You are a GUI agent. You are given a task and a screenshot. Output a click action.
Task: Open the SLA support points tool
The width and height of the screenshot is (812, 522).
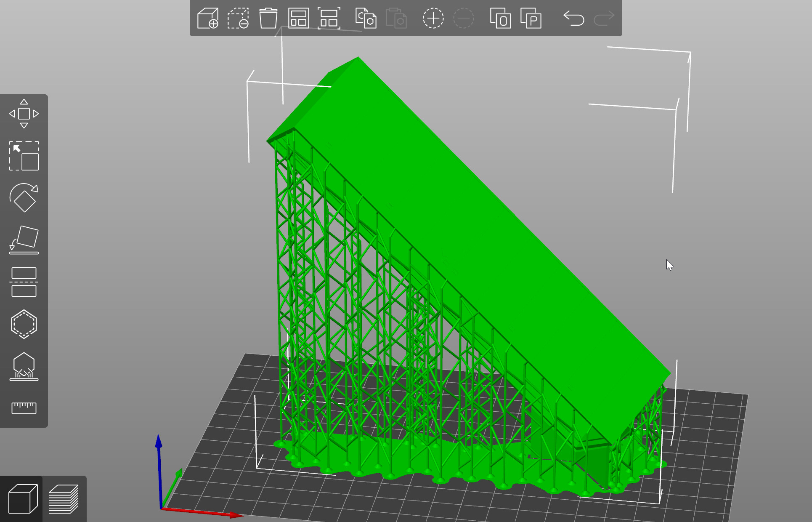[24, 366]
